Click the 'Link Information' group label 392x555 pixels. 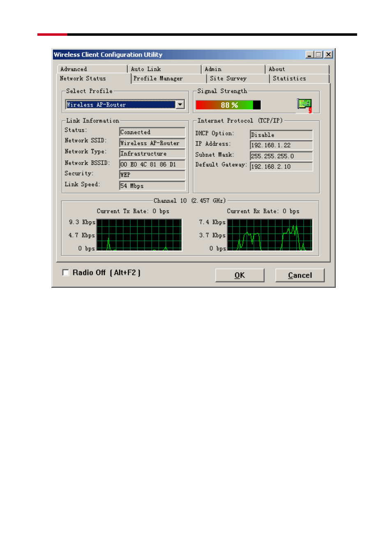tap(92, 120)
